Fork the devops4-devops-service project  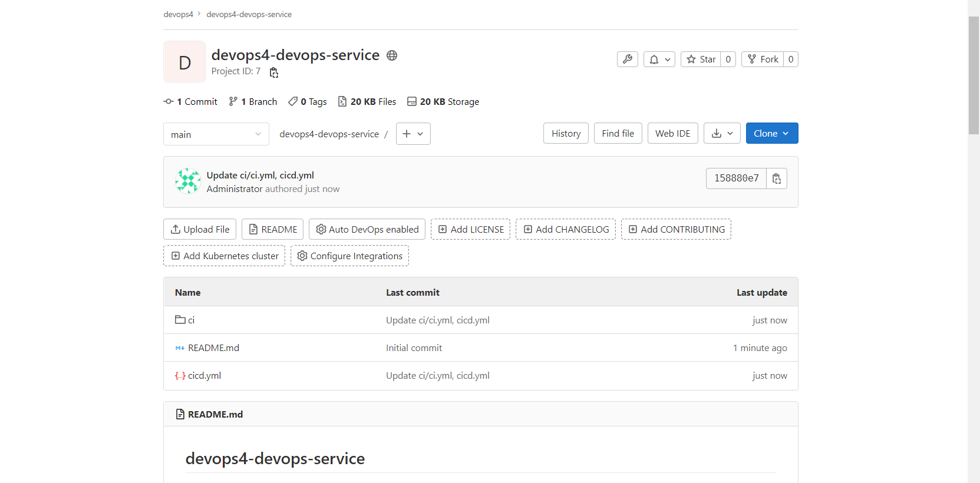(763, 59)
